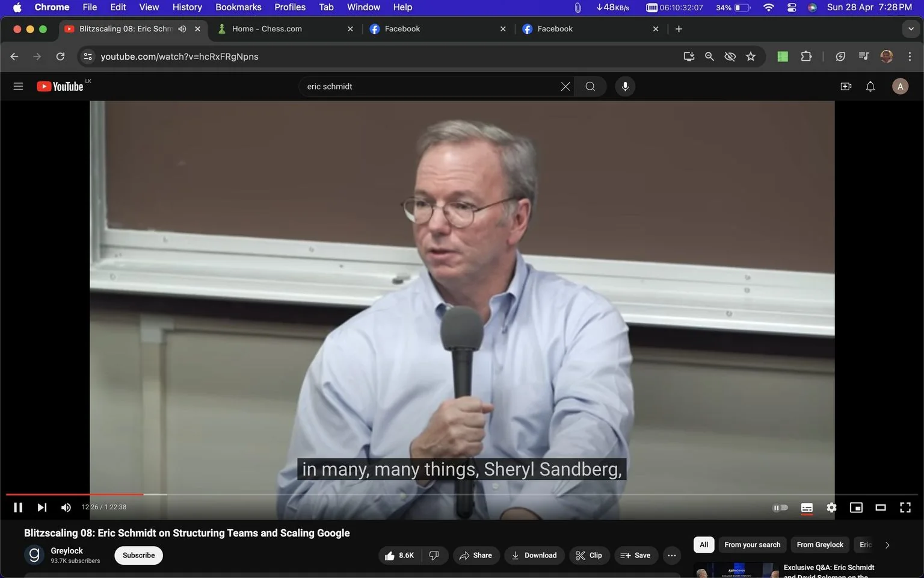This screenshot has height=578, width=924.
Task: Submit search with magnifier button
Action: pyautogui.click(x=590, y=86)
